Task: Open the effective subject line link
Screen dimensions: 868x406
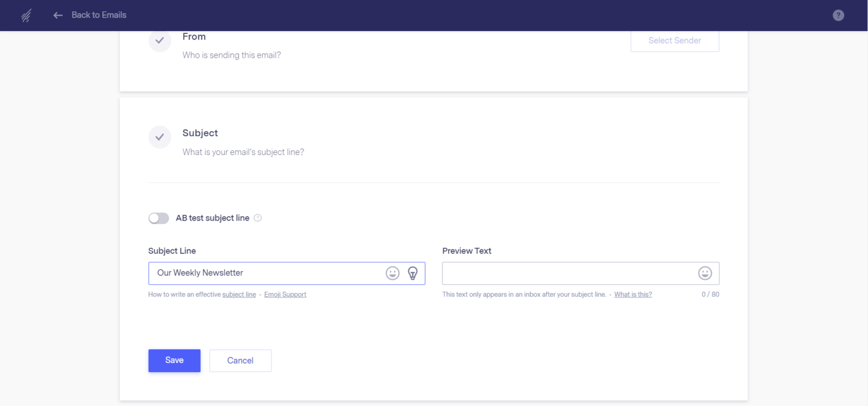Action: (239, 295)
